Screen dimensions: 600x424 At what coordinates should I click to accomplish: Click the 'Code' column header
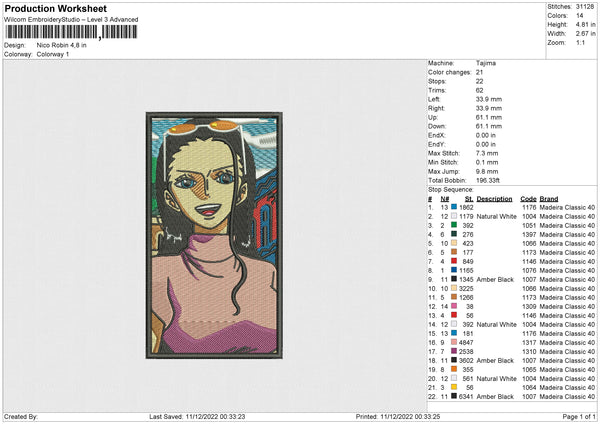point(528,199)
